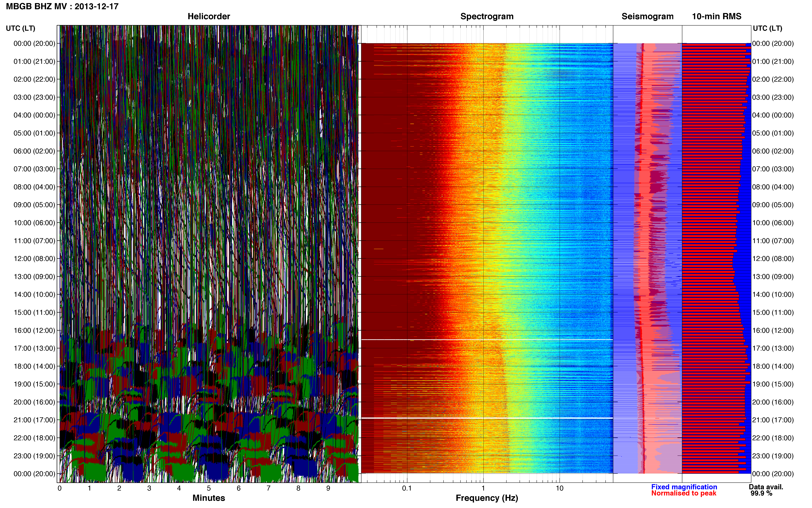Select the 'Seismogram' panel heading
812x508 pixels.
648,16
